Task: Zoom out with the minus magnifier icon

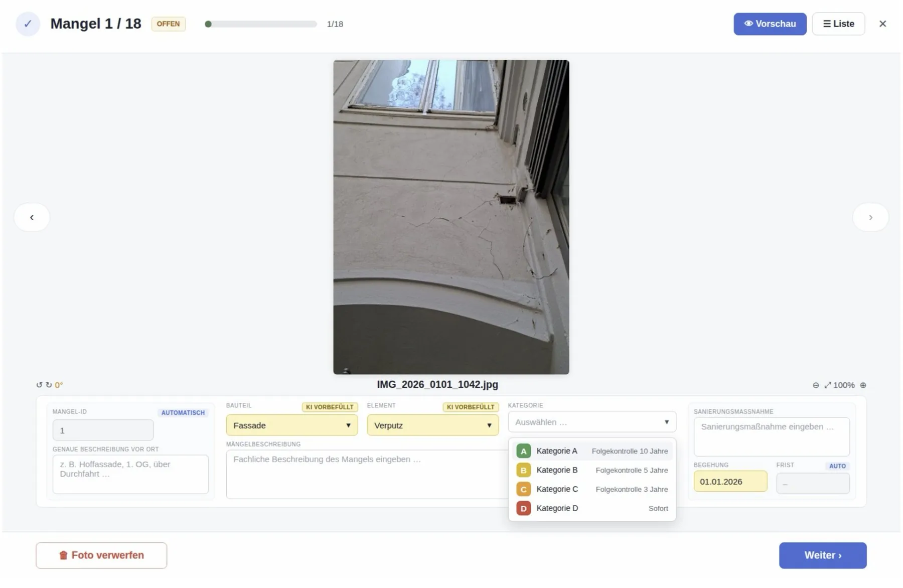Action: point(816,385)
